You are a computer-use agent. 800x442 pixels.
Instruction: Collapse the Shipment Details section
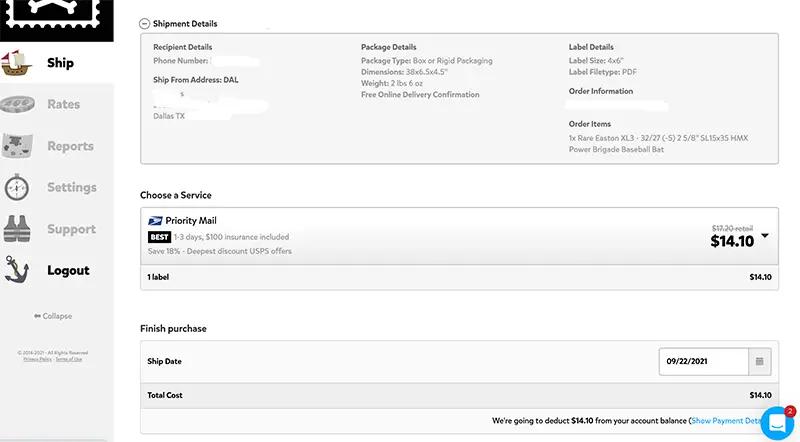tap(144, 23)
